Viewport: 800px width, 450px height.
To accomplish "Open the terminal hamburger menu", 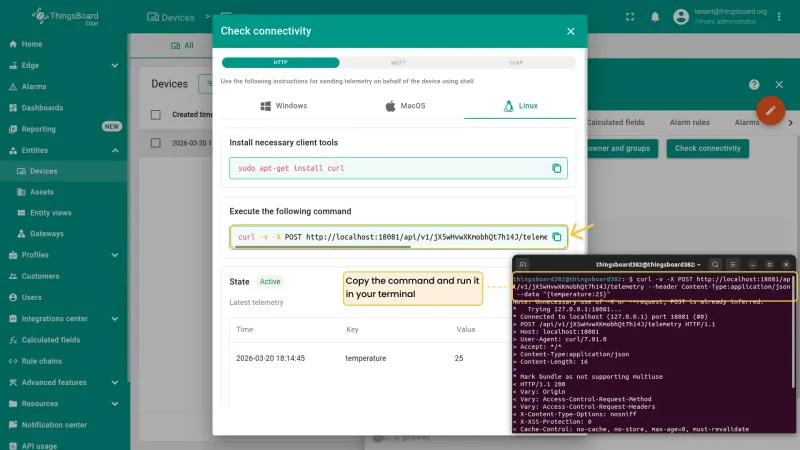I will [733, 264].
